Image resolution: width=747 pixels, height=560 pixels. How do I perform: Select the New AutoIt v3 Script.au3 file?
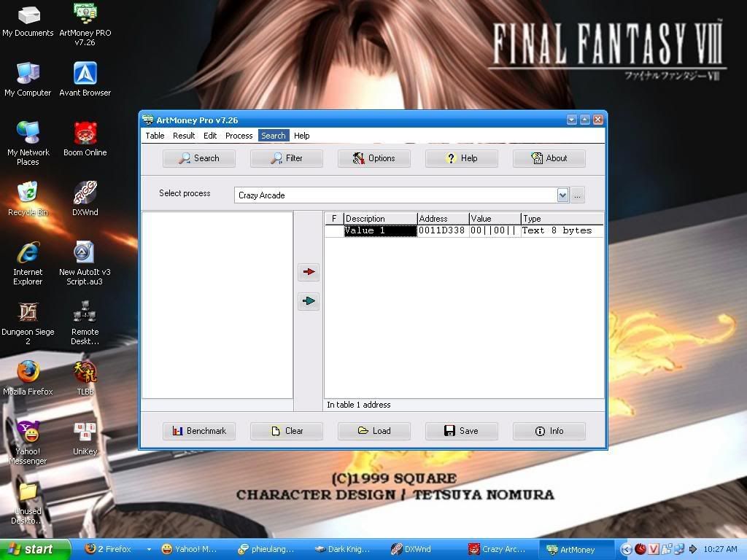click(85, 263)
